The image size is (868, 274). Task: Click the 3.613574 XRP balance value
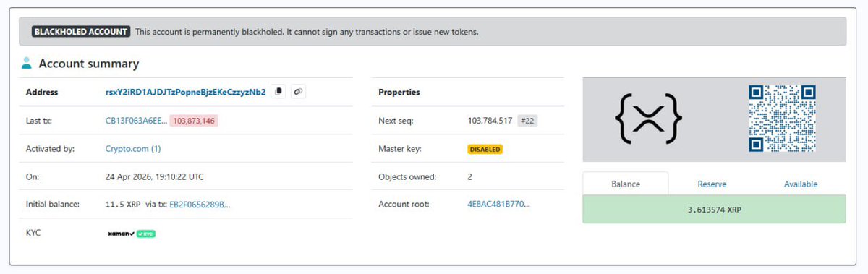(714, 210)
